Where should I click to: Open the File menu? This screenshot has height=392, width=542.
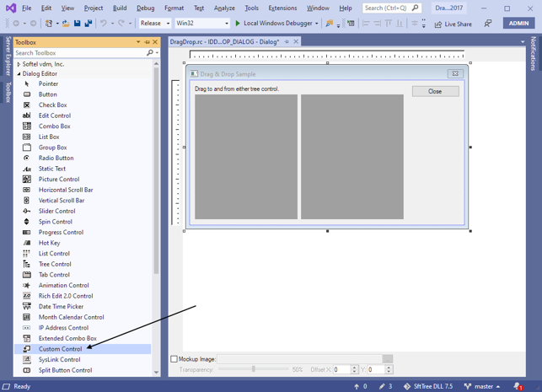click(27, 8)
